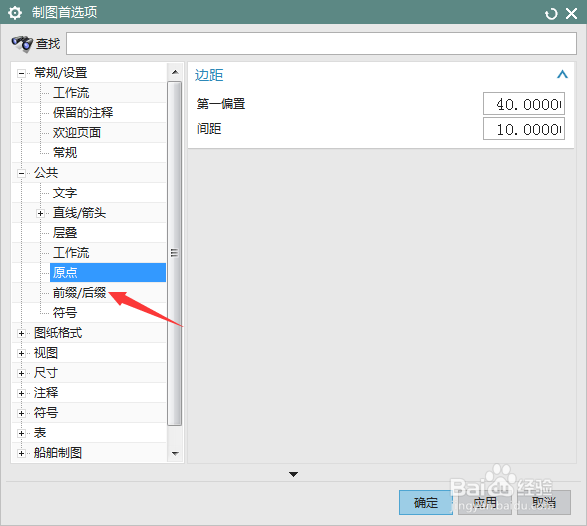
Task: Select 视图 label in tree
Action: (46, 353)
